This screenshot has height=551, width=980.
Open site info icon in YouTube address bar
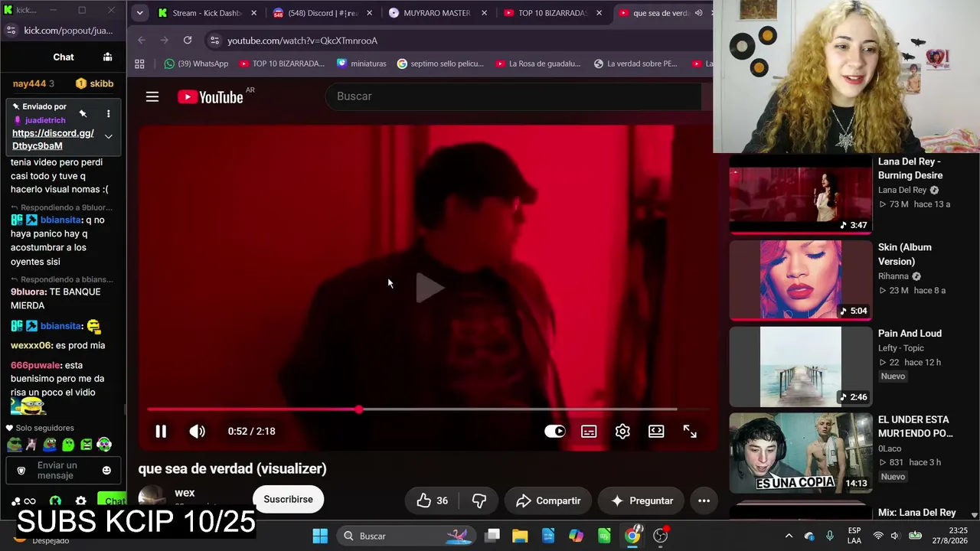(x=214, y=41)
